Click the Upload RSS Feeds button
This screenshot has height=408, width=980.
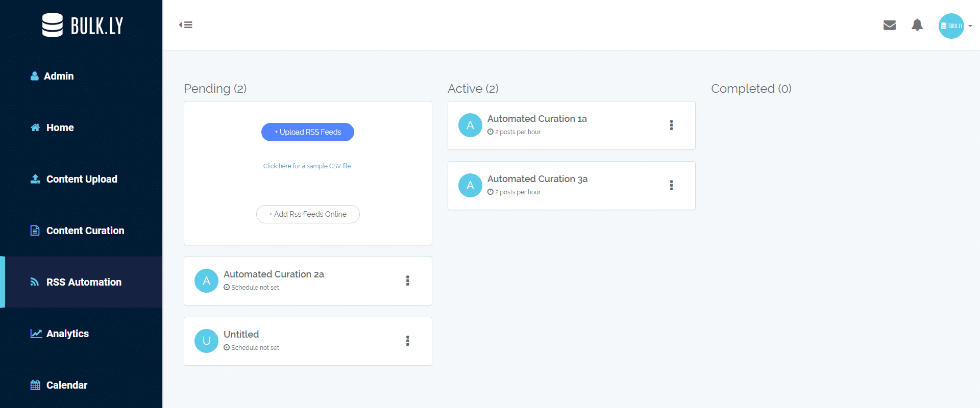[x=308, y=132]
